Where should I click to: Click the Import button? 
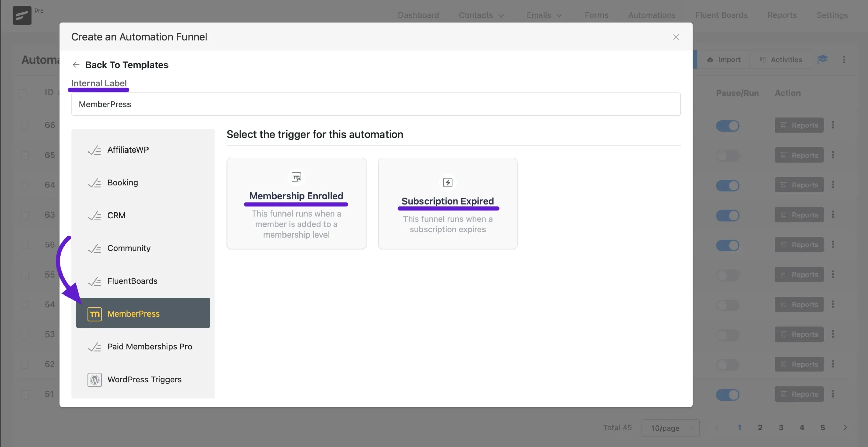(724, 60)
